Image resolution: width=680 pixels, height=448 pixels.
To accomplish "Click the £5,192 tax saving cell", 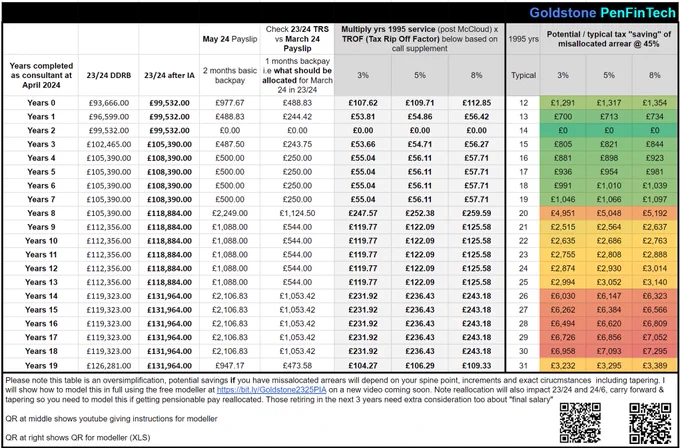I will click(655, 213).
